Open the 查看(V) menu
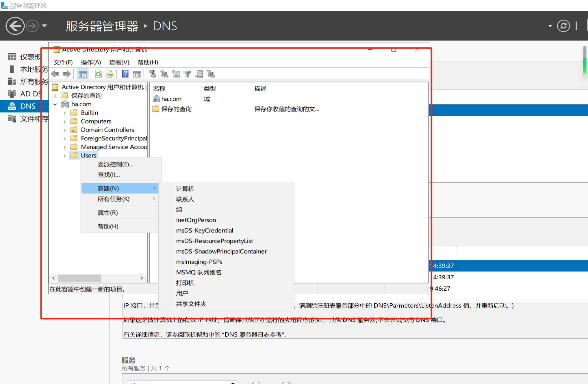The height and width of the screenshot is (384, 588). point(119,62)
